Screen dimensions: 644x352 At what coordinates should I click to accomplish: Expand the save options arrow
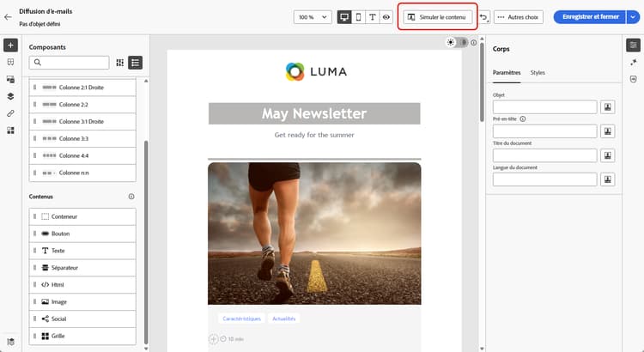[x=633, y=17]
